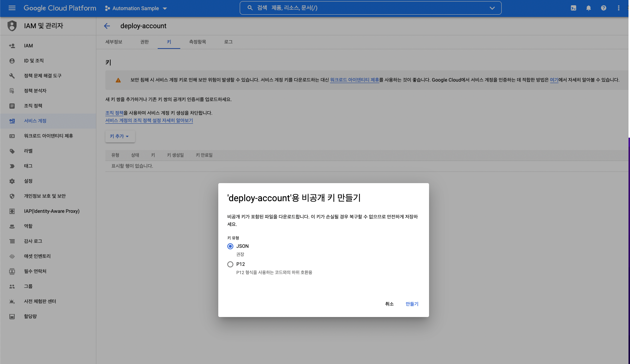Open 역할 in the sidebar
The image size is (630, 364).
pyautogui.click(x=48, y=226)
